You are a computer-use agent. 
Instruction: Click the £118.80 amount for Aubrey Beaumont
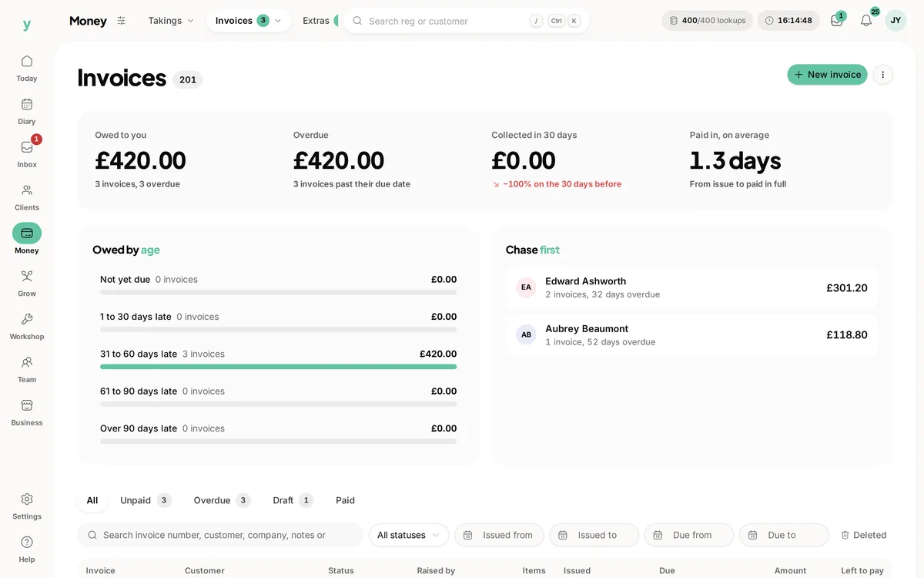click(x=847, y=334)
